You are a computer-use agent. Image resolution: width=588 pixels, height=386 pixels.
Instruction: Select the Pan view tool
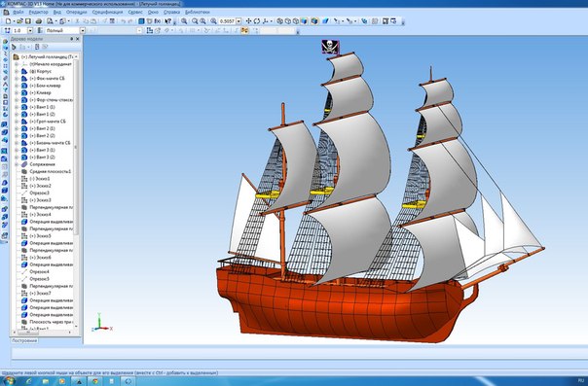click(x=248, y=21)
